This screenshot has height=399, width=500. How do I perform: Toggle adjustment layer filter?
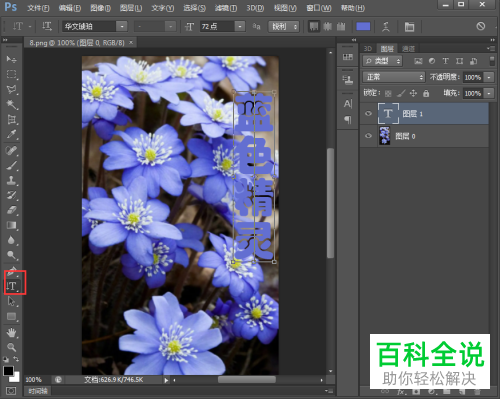[x=432, y=61]
